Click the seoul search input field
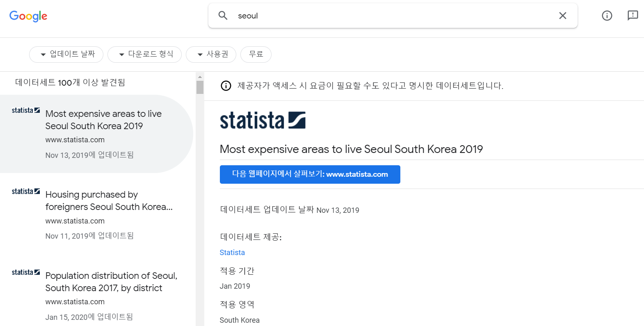The image size is (644, 326). click(x=393, y=16)
